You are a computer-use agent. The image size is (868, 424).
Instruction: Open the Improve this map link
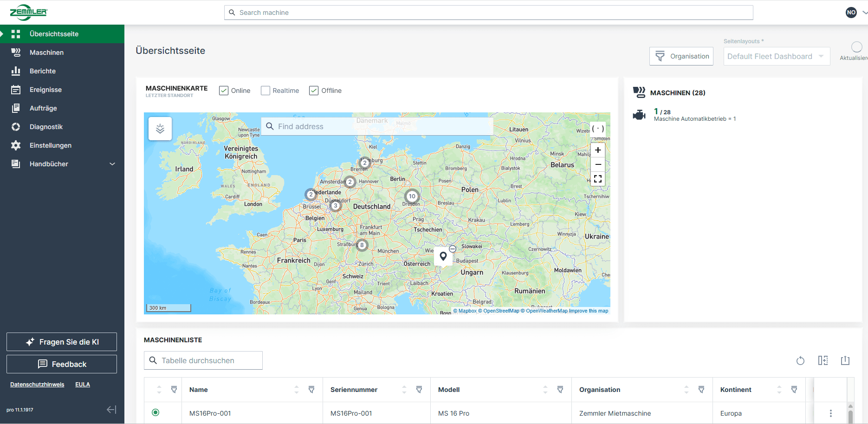(x=589, y=311)
